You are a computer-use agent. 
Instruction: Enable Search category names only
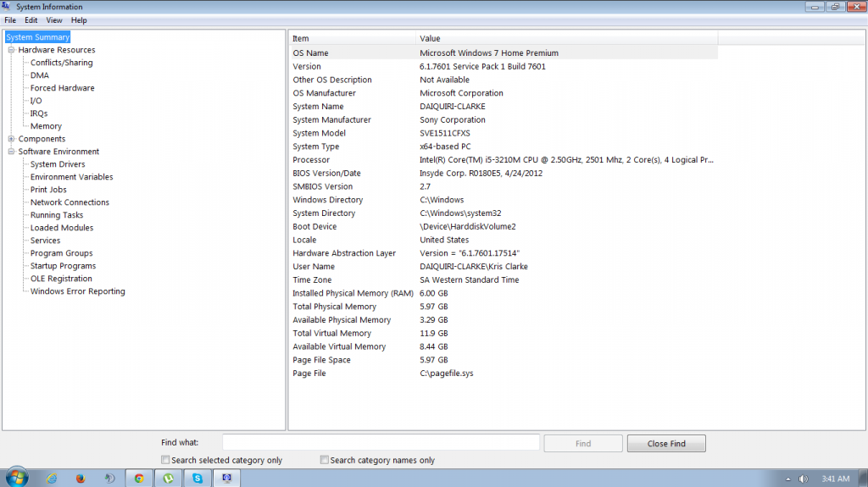[325, 459]
